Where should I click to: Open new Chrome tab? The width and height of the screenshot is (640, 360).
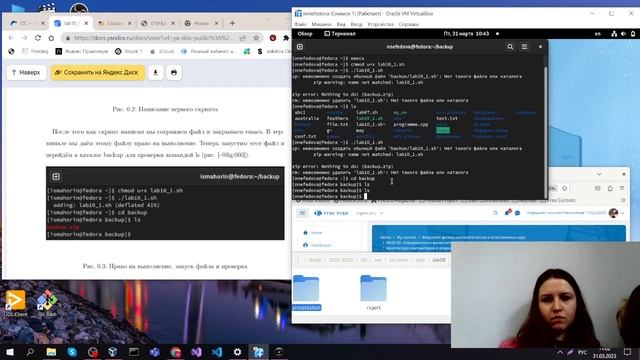232,23
